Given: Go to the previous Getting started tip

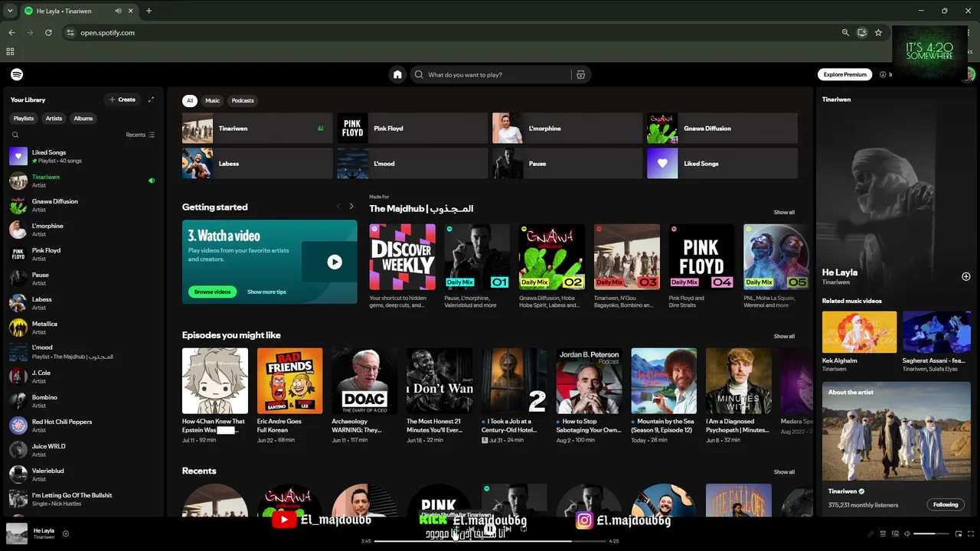Looking at the screenshot, I should click(x=338, y=207).
